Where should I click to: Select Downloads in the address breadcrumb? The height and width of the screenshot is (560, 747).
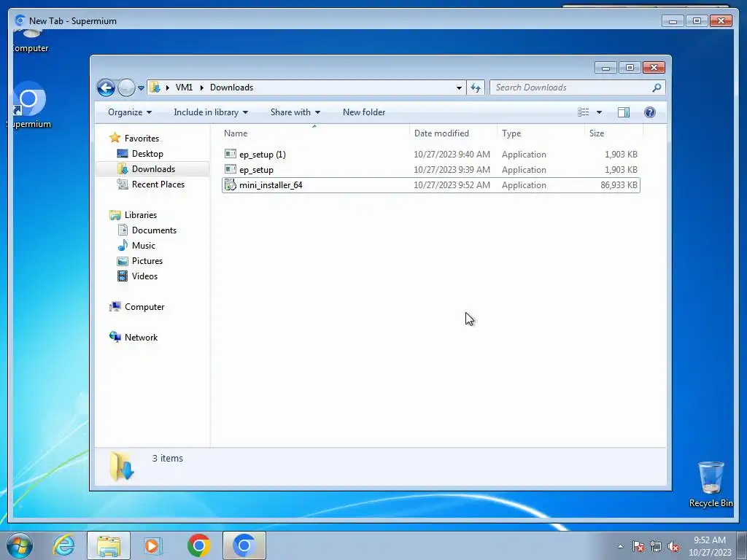[231, 87]
